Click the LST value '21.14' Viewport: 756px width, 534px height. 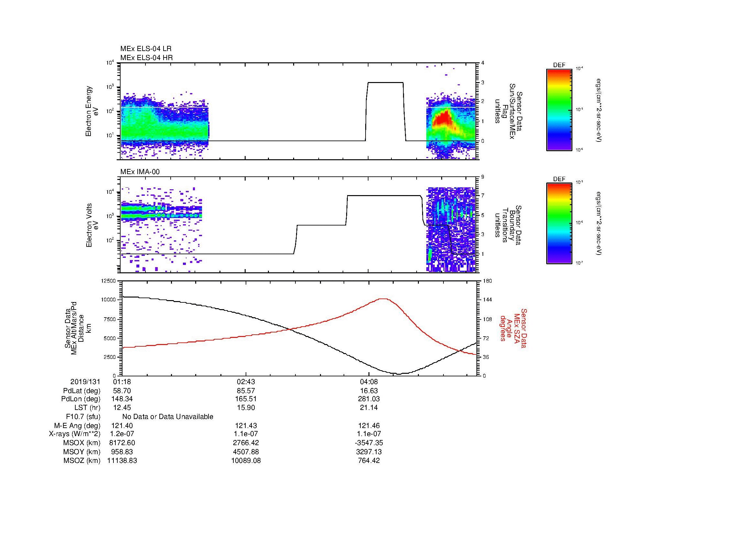(x=369, y=408)
